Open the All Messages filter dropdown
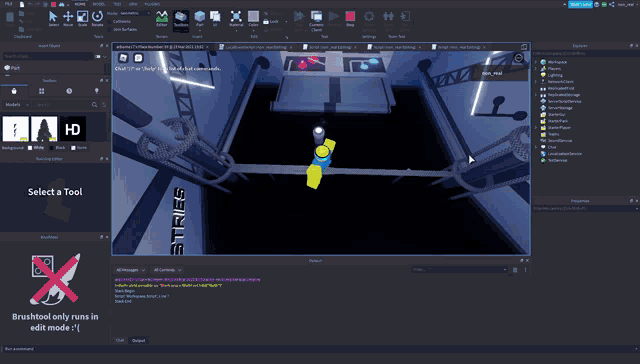 [x=130, y=270]
